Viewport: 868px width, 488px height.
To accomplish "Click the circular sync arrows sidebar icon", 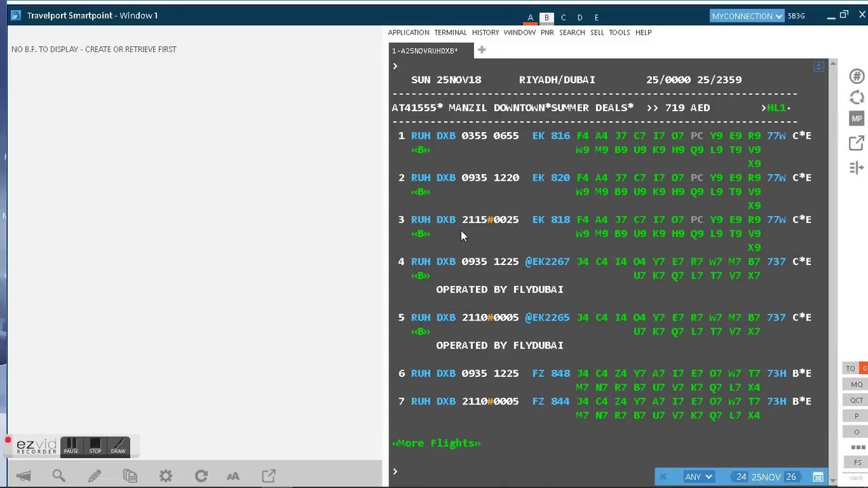I will click(856, 97).
